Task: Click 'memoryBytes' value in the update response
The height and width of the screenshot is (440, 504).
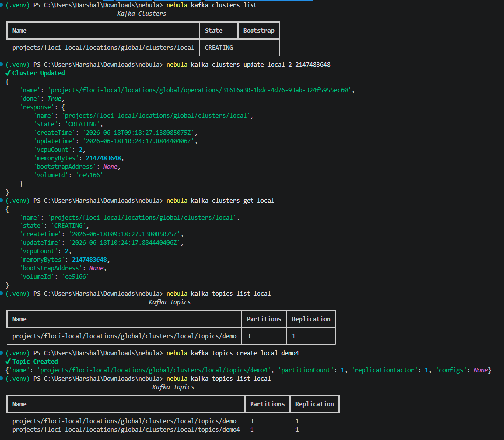Action: 103,158
